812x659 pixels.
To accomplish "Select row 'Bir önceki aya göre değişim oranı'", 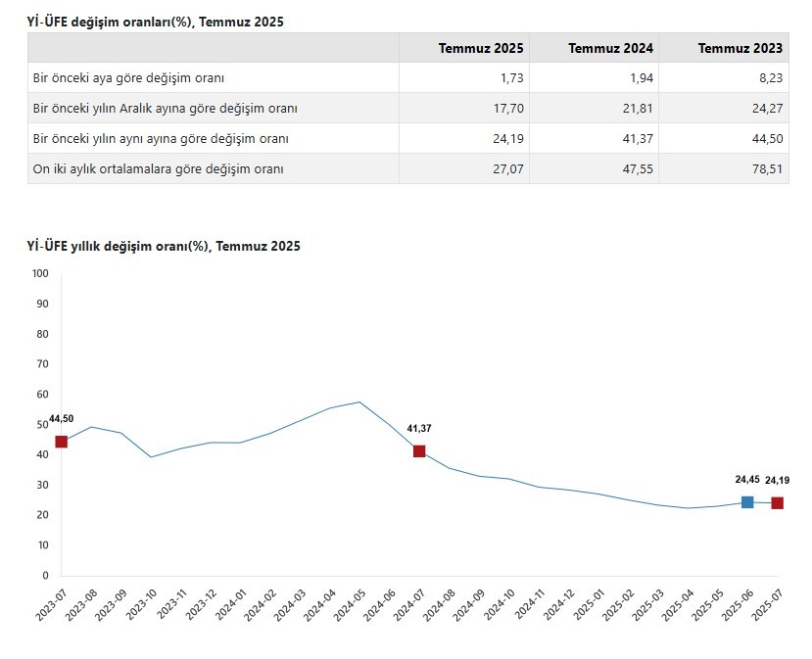I will pyautogui.click(x=130, y=77).
